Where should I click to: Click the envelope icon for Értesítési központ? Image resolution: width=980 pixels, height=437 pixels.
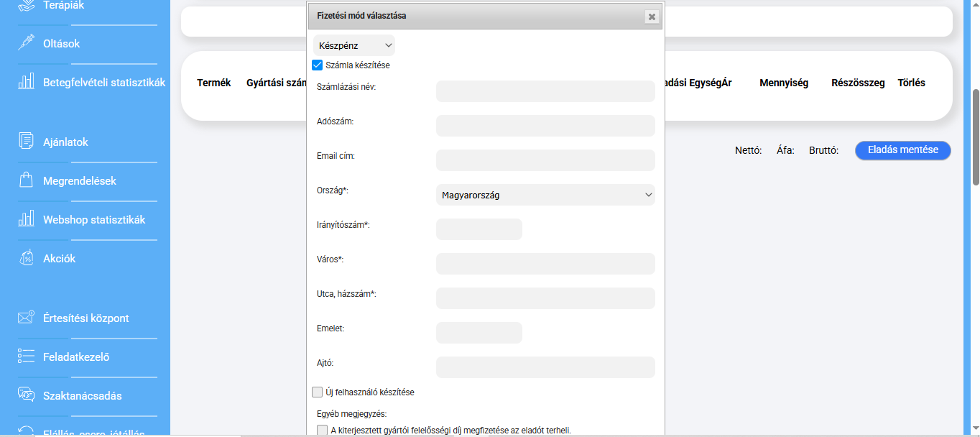[26, 318]
